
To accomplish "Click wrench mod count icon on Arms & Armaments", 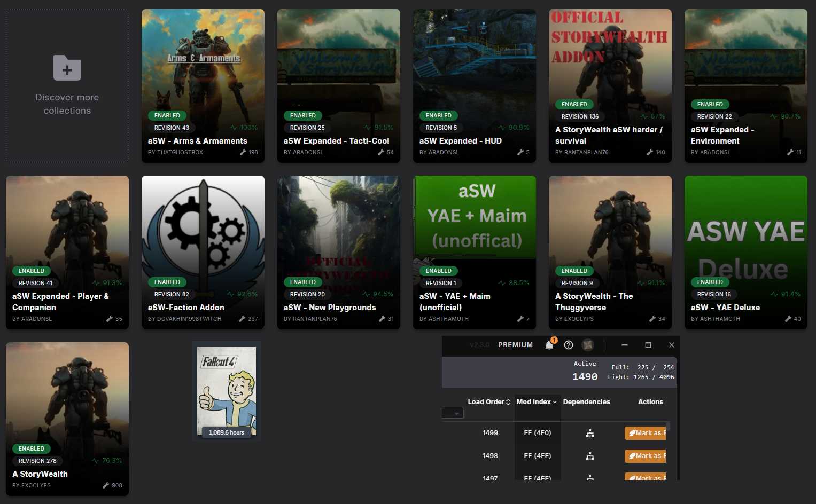I will (x=243, y=152).
